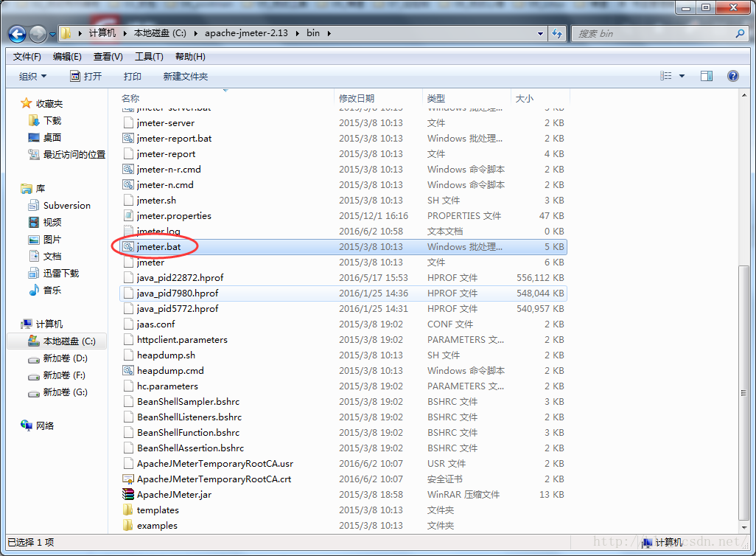756x556 pixels.
Task: Click the ApacheJMeter.jar WinRAR icon
Action: (127, 494)
